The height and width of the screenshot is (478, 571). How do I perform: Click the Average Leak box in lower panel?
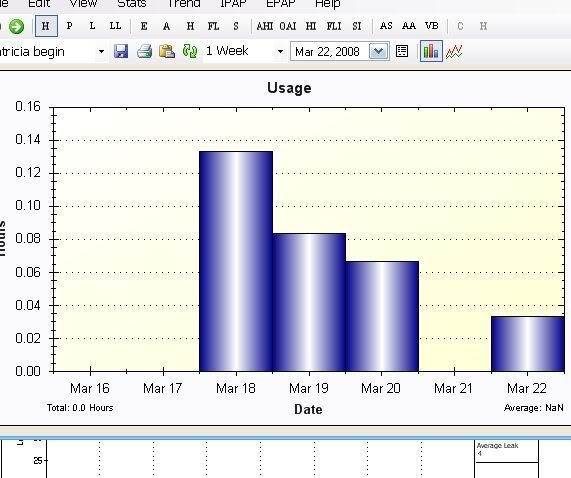tap(507, 451)
